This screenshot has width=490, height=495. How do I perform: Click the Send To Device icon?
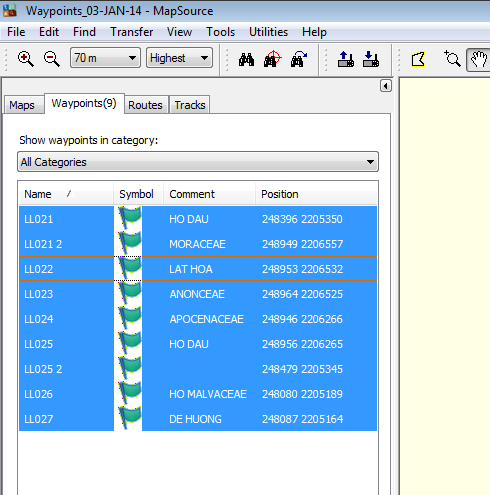point(346,59)
